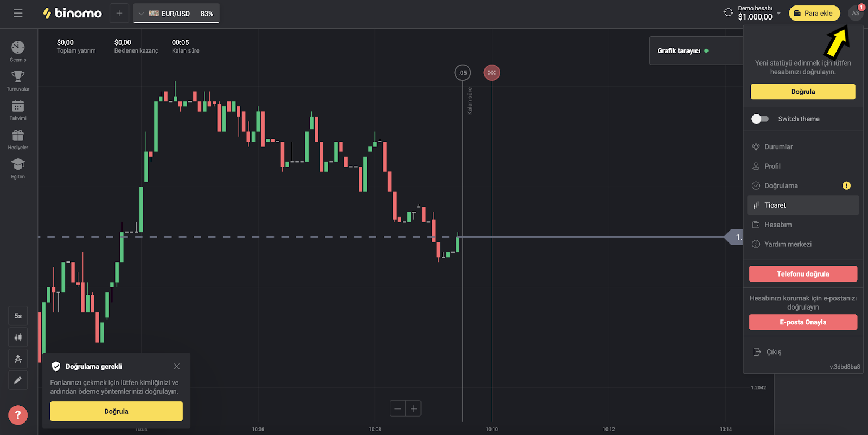Select the candlestick chart type icon
The image size is (868, 435).
(18, 337)
